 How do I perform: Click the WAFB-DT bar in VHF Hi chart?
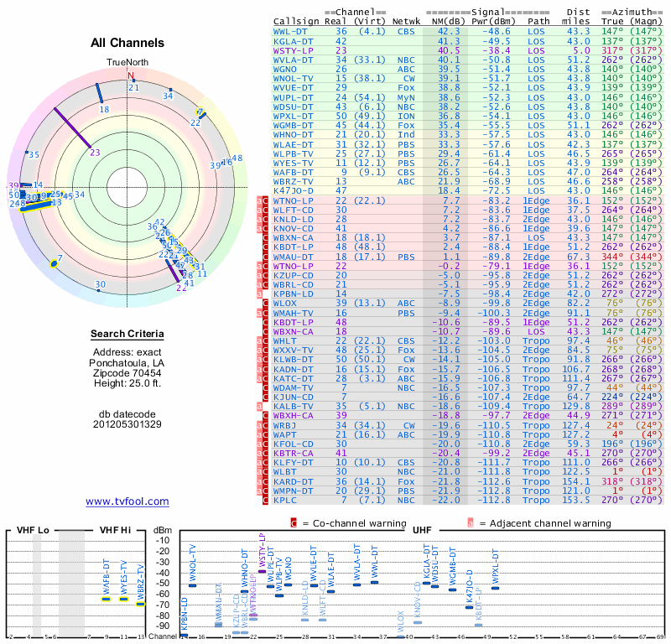click(107, 599)
